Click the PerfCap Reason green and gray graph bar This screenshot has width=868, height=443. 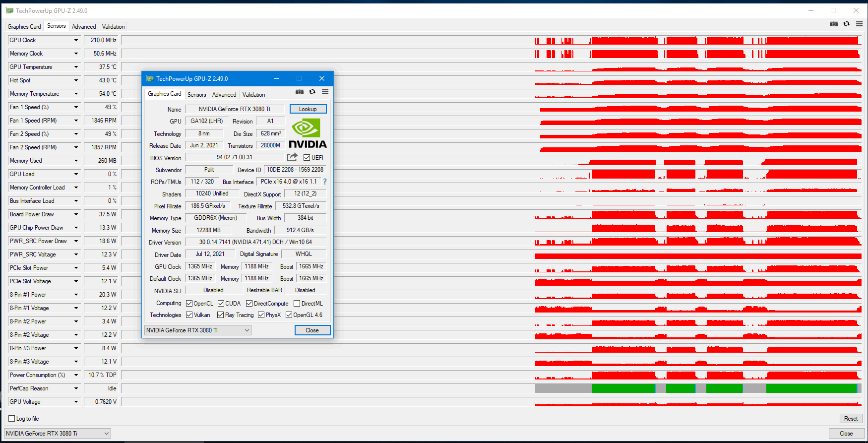pyautogui.click(x=698, y=388)
